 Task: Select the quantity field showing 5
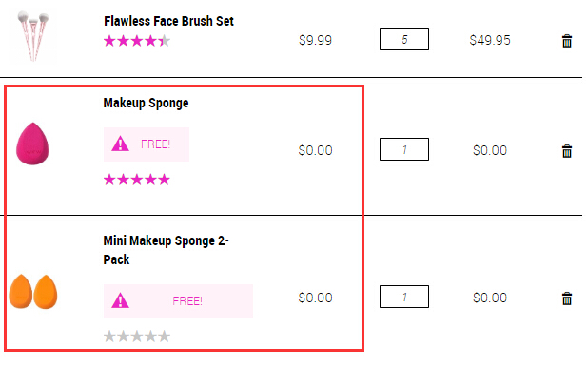404,39
